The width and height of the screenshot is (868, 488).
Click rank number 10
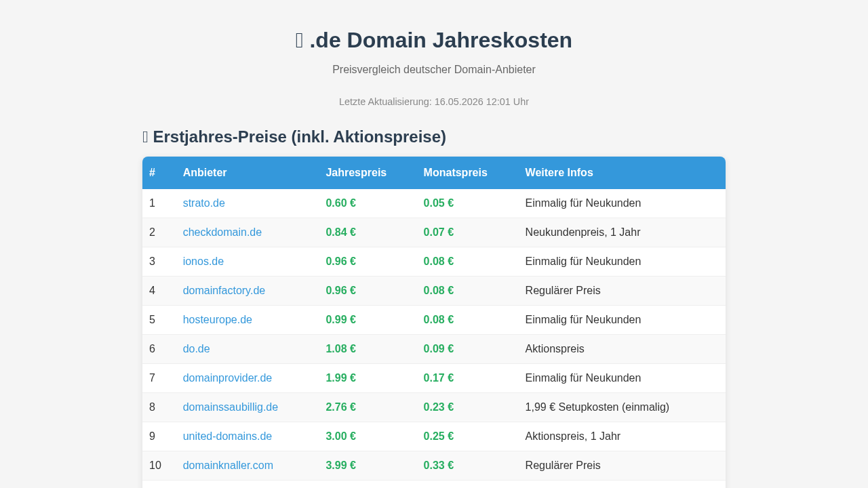click(155, 466)
